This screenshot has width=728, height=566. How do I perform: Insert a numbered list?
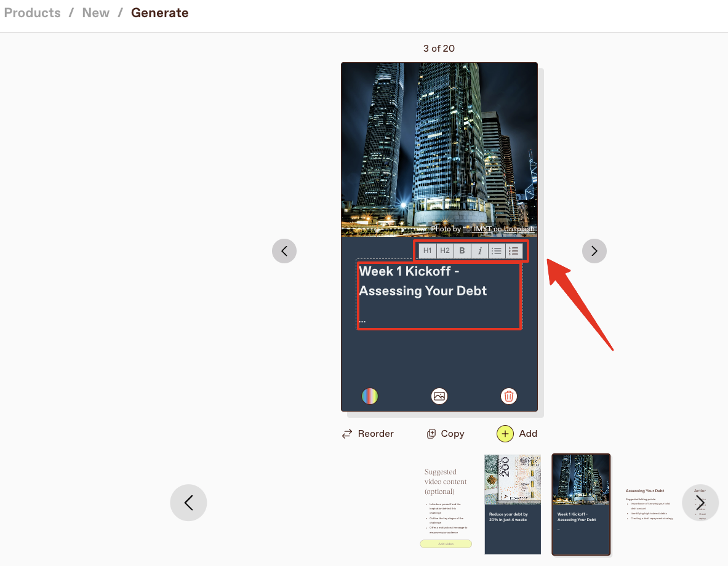point(514,251)
